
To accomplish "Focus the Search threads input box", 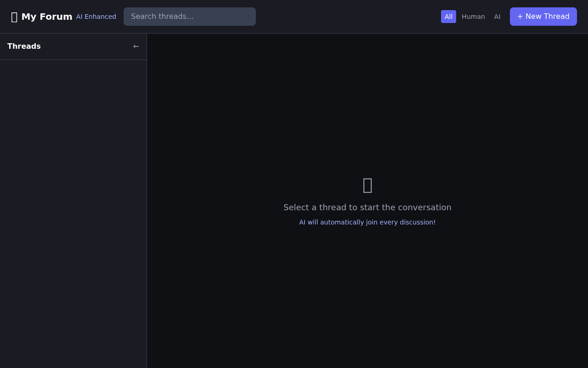I will click(x=190, y=17).
